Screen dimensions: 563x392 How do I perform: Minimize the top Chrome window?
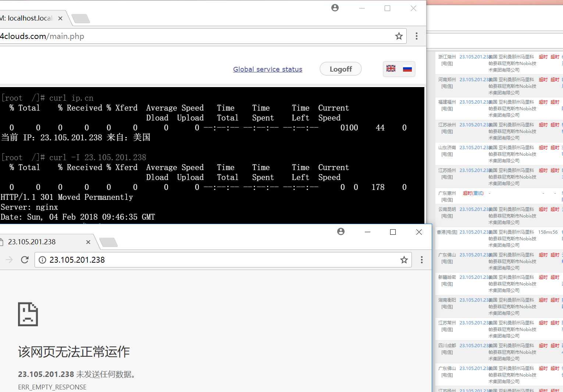pyautogui.click(x=362, y=8)
